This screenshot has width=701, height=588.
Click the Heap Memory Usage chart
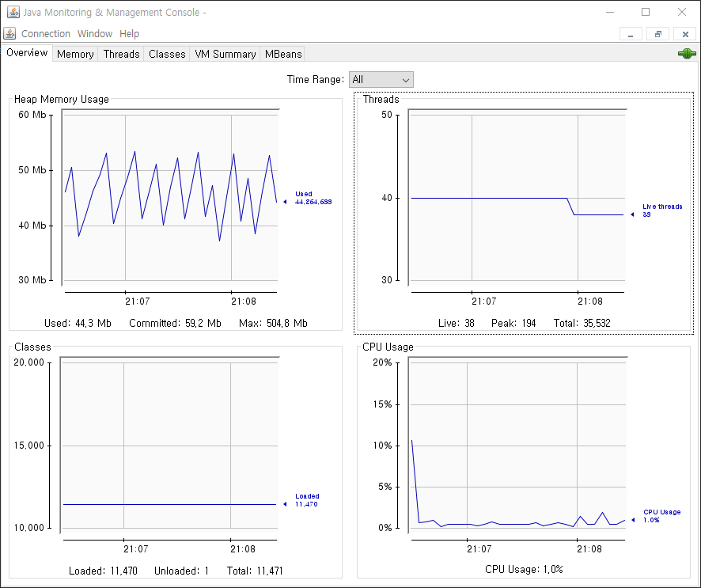[170, 197]
